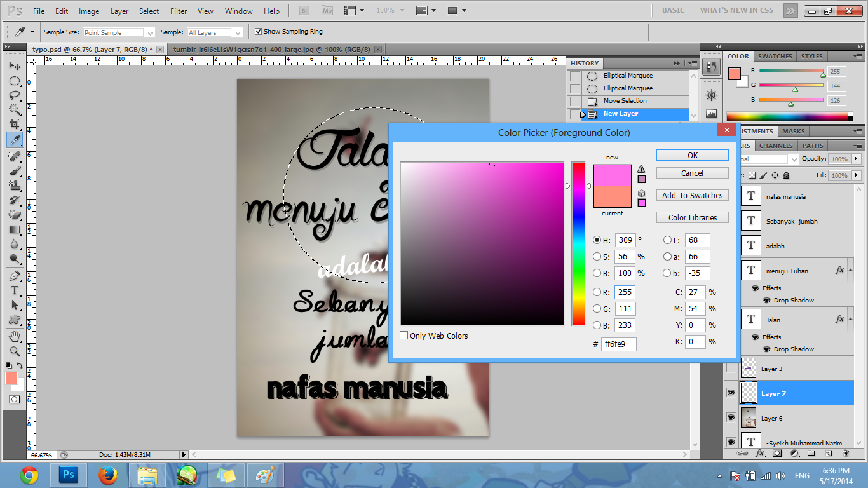Open the File menu

[39, 11]
